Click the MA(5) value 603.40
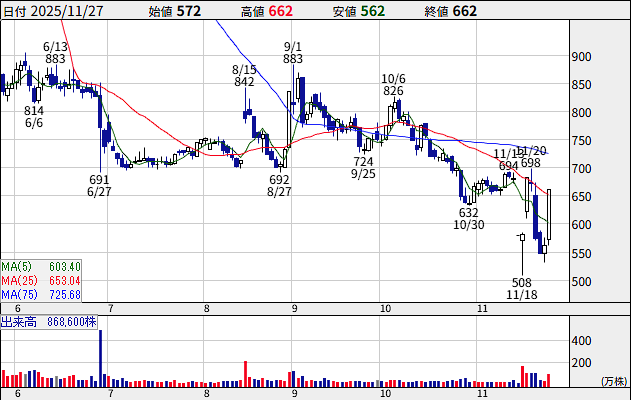 pyautogui.click(x=65, y=266)
